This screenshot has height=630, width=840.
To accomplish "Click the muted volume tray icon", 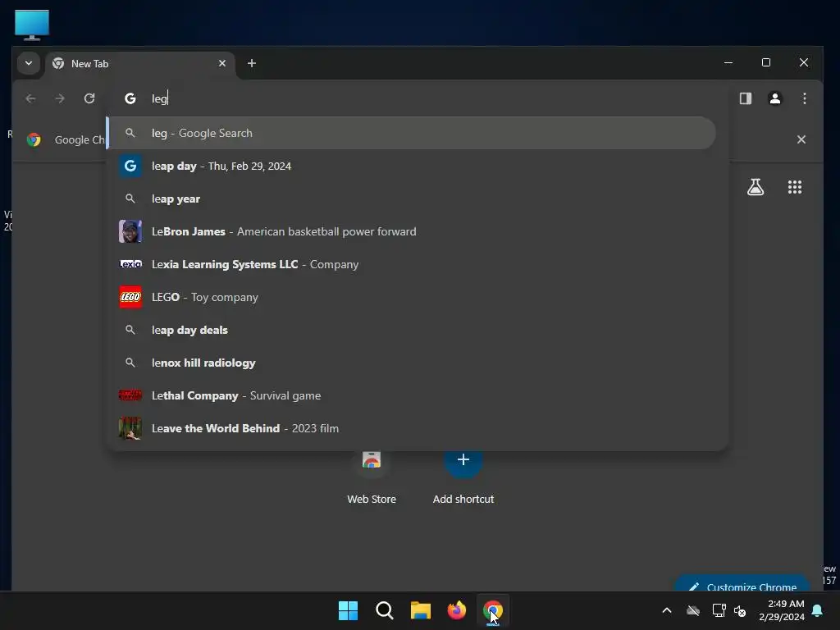I will 741,610.
